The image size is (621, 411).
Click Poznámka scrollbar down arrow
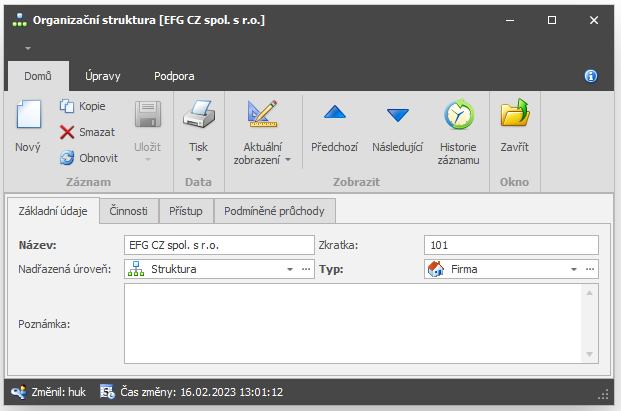[x=589, y=354]
